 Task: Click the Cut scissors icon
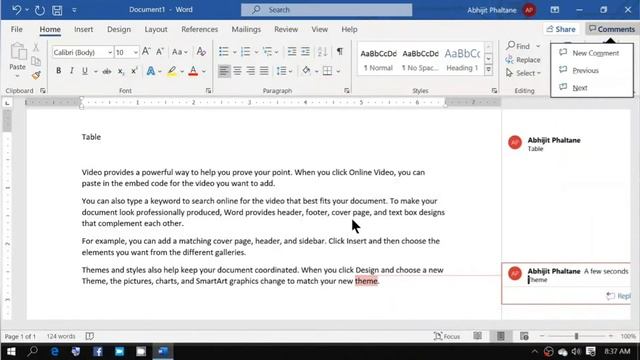click(x=36, y=47)
